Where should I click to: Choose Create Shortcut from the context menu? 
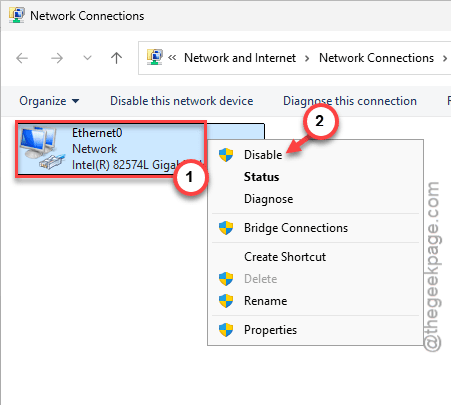click(285, 257)
